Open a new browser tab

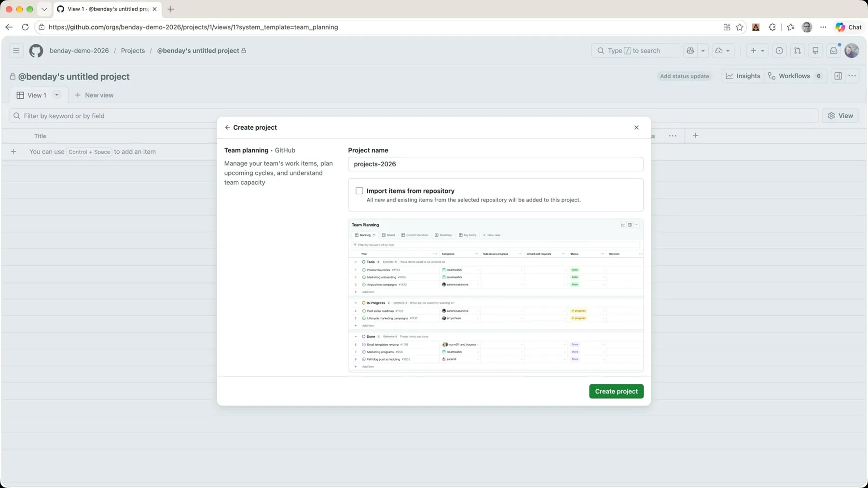(171, 9)
